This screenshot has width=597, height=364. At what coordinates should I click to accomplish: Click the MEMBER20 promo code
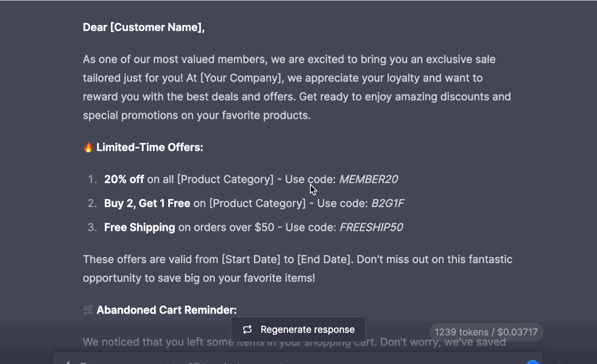(369, 180)
